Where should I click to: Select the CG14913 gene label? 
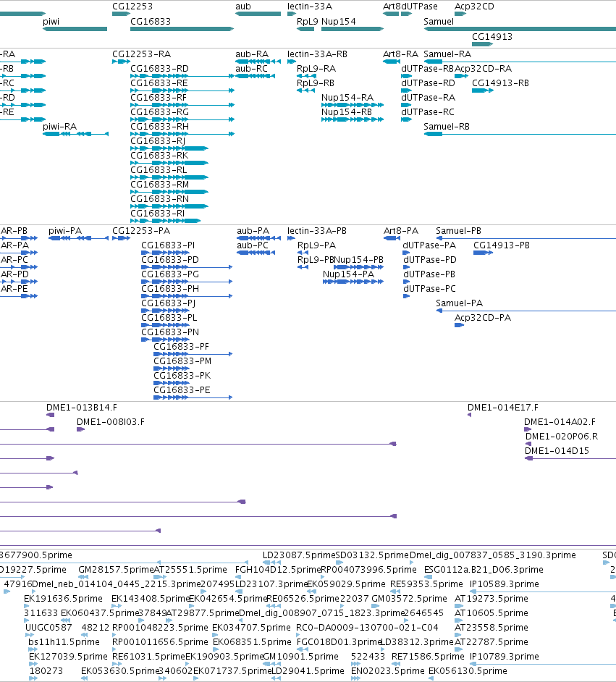(x=492, y=36)
